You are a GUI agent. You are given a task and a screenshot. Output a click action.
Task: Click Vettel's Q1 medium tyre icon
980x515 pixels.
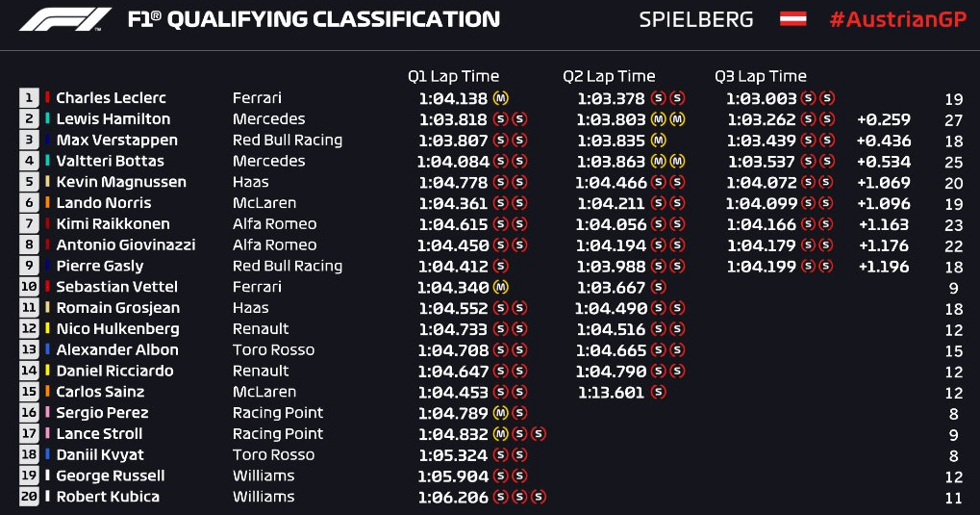[501, 287]
